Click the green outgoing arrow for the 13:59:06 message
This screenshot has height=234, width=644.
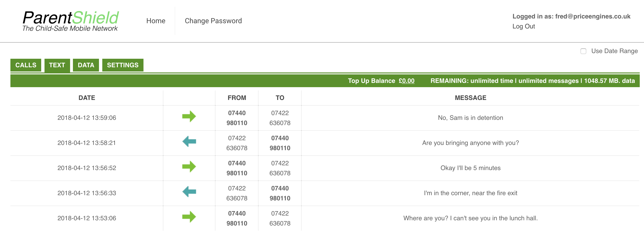pyautogui.click(x=189, y=116)
